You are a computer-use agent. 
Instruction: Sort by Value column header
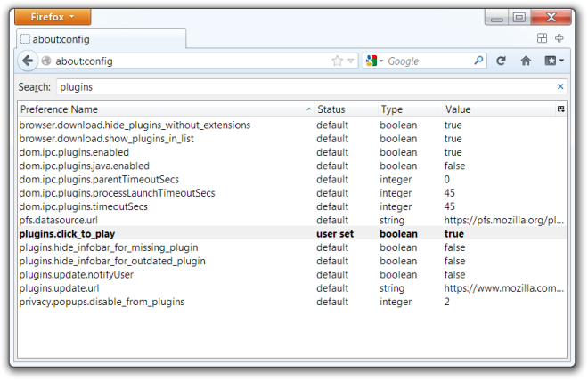point(499,109)
